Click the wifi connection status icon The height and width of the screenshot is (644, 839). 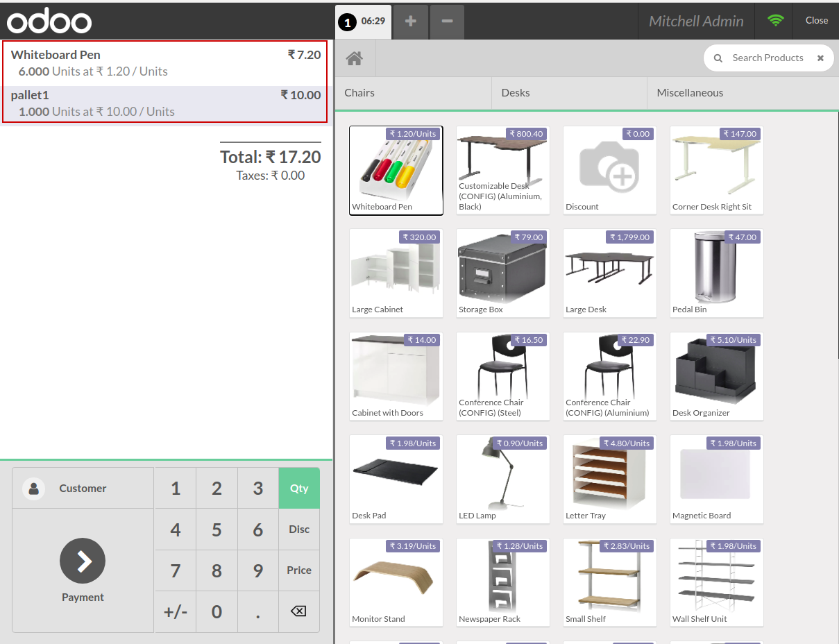[775, 21]
